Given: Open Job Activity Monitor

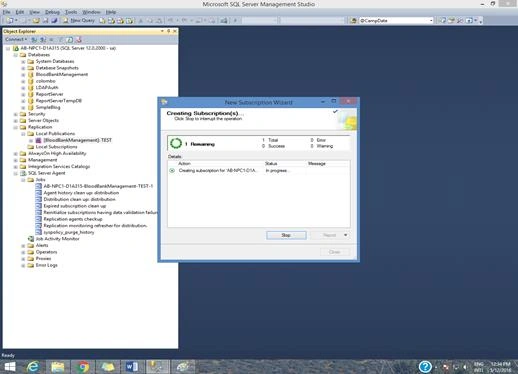Looking at the screenshot, I should pos(57,239).
